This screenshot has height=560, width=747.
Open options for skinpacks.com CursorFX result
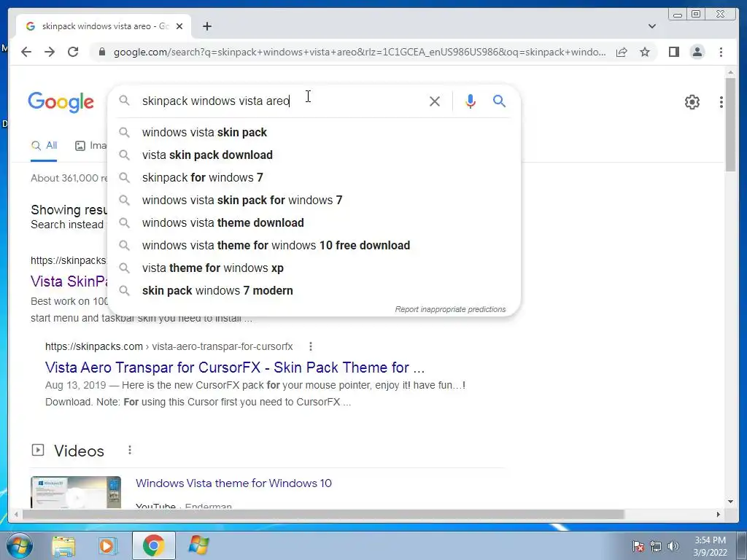pyautogui.click(x=311, y=346)
